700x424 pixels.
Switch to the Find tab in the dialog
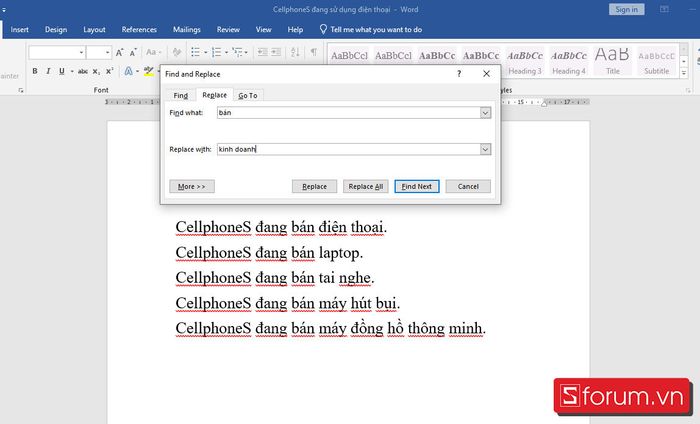point(181,96)
